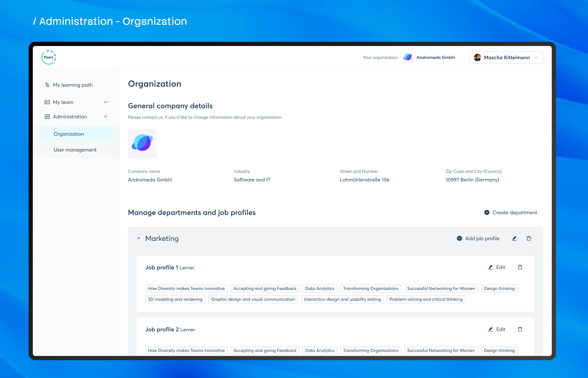Image resolution: width=588 pixels, height=378 pixels.
Task: Click the plus icon beside Add job profile
Action: (459, 239)
